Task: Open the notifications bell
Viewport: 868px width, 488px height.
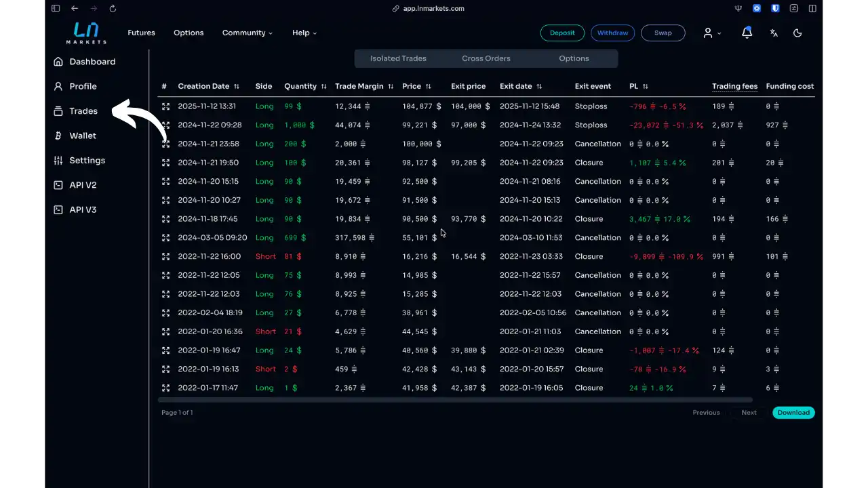Action: [747, 33]
